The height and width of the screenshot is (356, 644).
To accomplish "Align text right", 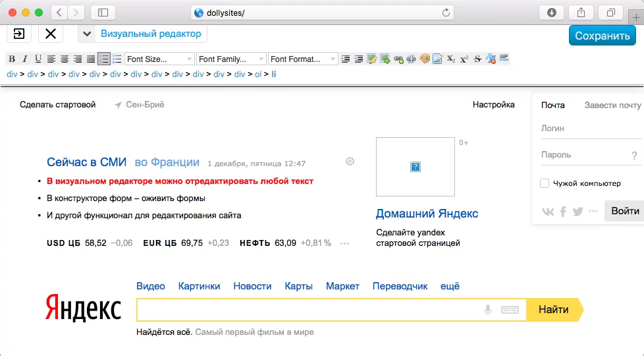I will (x=78, y=59).
